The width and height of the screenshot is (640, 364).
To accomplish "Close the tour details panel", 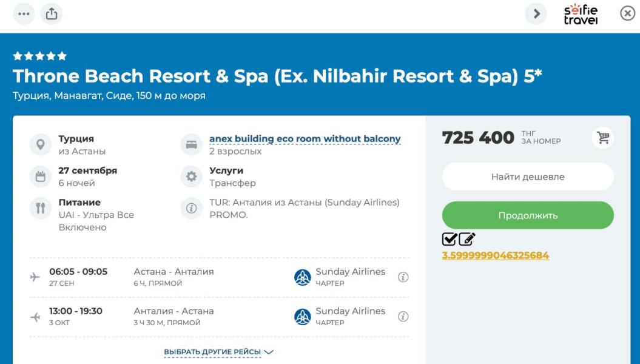I will (x=627, y=13).
